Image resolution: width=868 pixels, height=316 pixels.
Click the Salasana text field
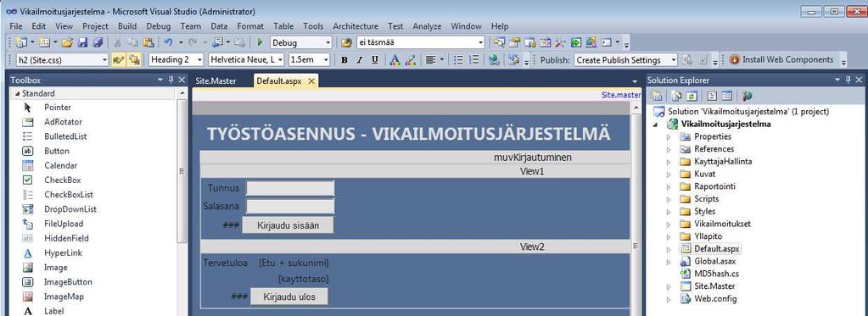pos(290,207)
